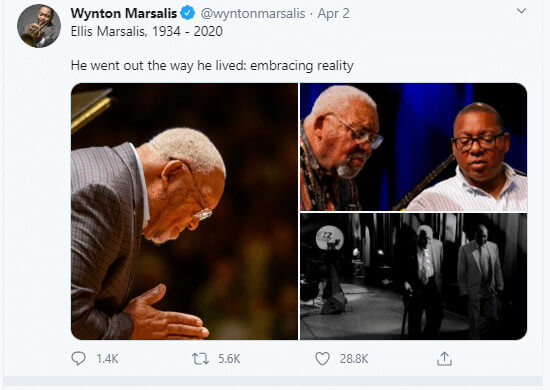Click the 1.4K replies count
This screenshot has height=390, width=550.
(107, 359)
